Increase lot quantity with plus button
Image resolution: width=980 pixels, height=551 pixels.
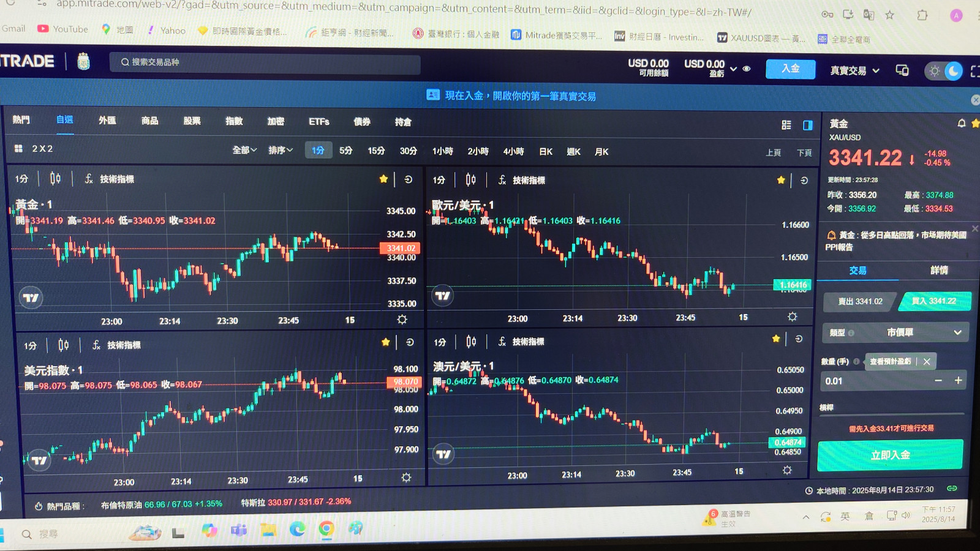click(x=958, y=380)
